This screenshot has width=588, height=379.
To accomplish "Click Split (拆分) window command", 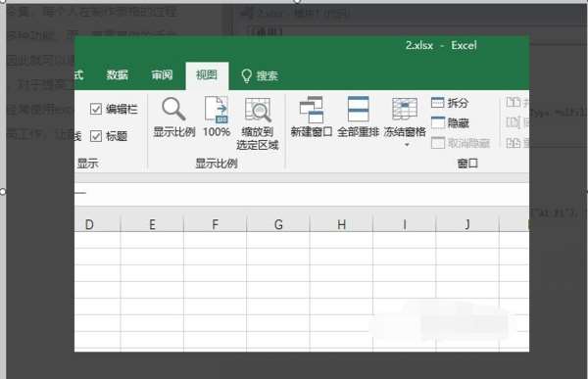I will (450, 103).
